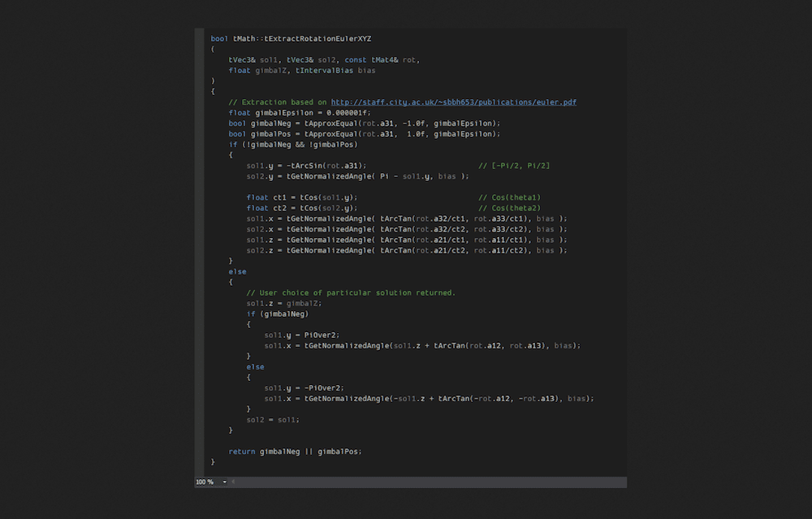Click the small left arrow in the status bar

coord(231,482)
